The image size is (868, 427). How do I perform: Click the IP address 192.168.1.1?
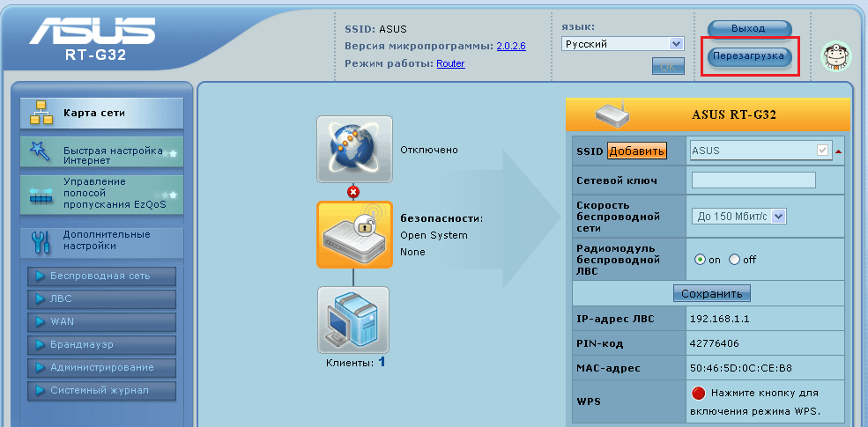tap(720, 319)
